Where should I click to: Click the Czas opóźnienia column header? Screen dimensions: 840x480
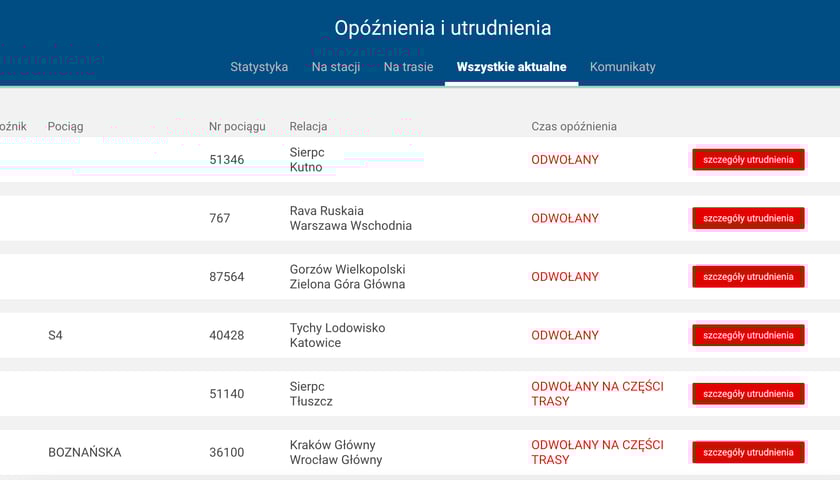click(x=573, y=126)
